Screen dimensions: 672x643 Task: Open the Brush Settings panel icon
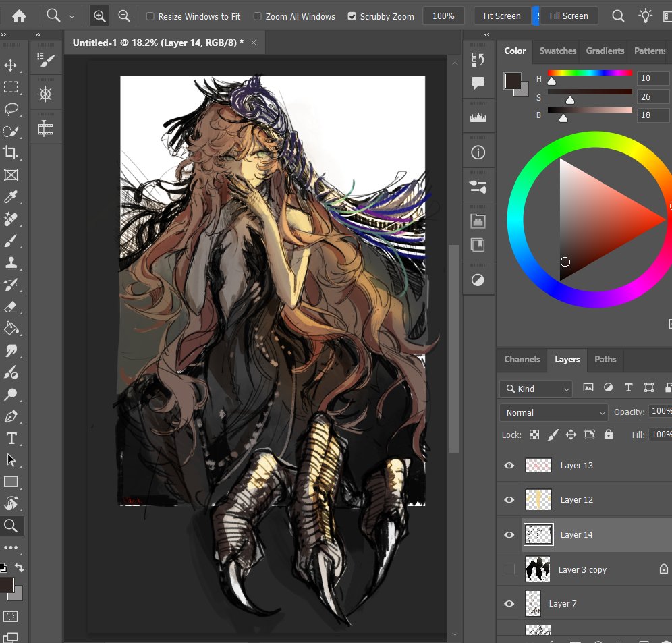click(46, 59)
